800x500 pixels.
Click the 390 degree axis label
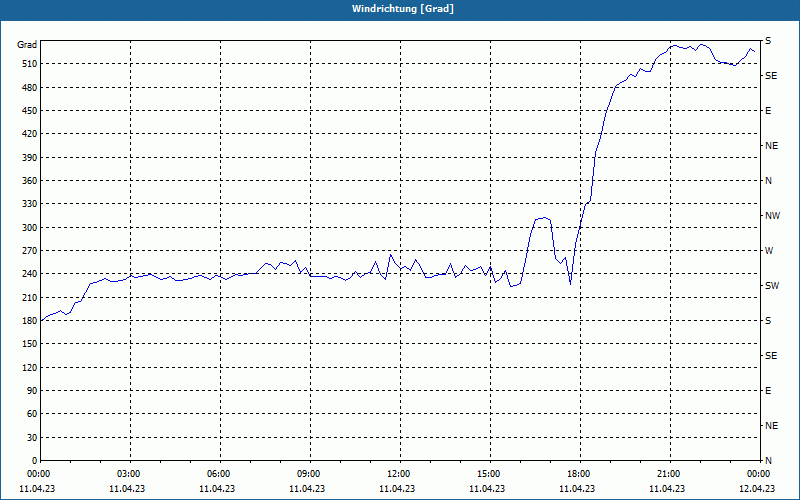point(29,158)
